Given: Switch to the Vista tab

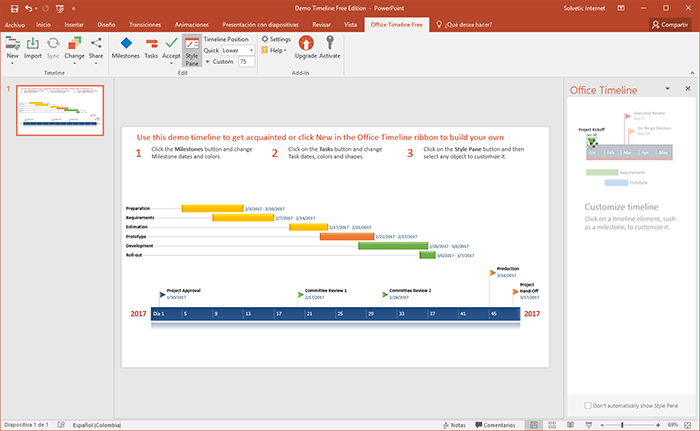Looking at the screenshot, I should pos(350,25).
